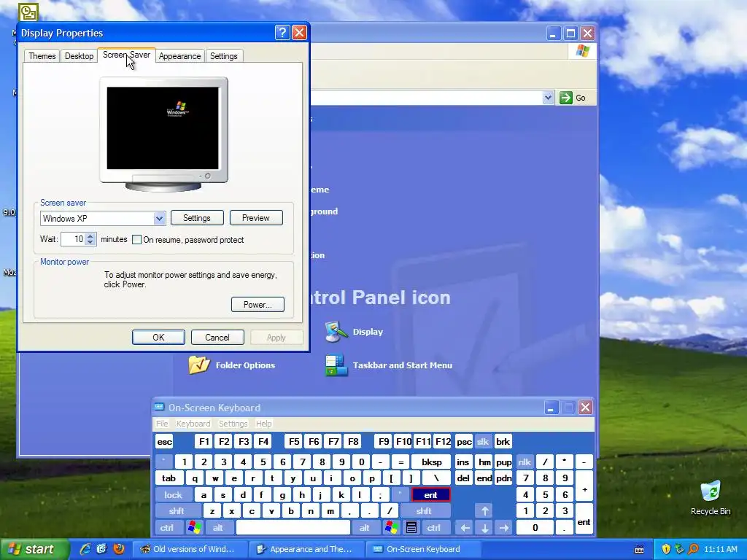This screenshot has height=560, width=747.
Task: Click the magnifier tray icon
Action: click(x=693, y=549)
